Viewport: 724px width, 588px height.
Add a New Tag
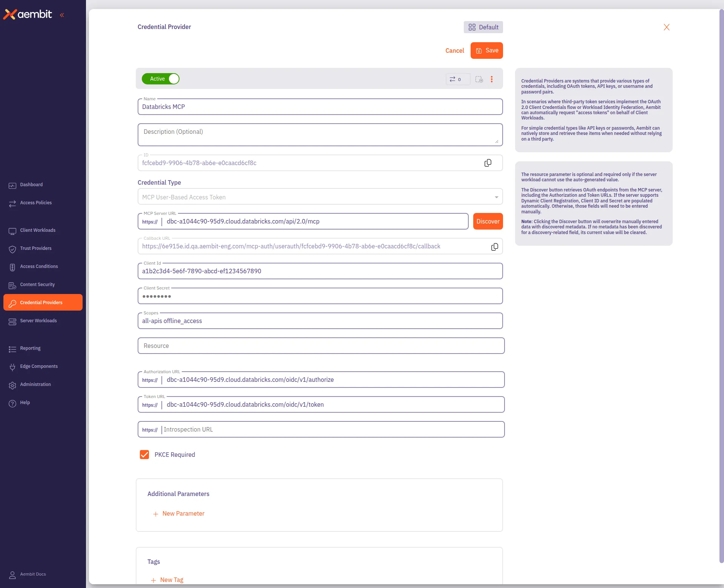[167, 580]
